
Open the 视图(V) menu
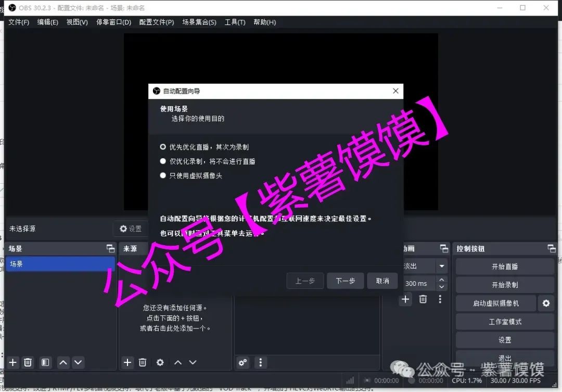coord(77,22)
